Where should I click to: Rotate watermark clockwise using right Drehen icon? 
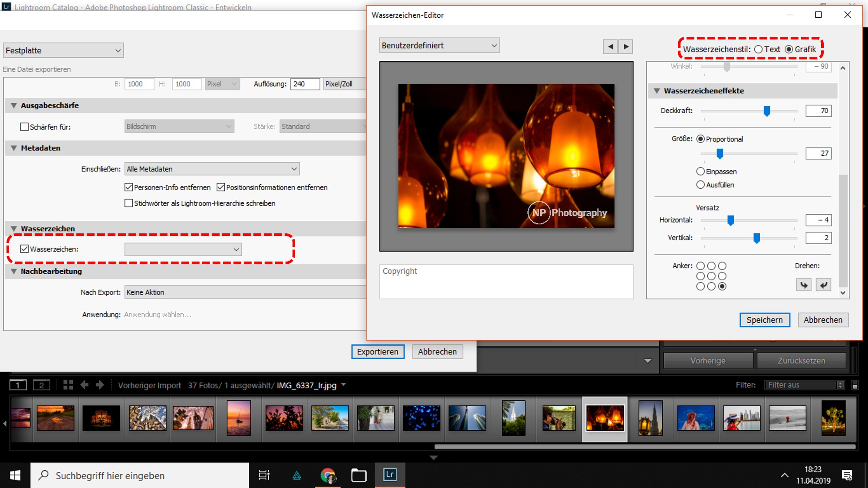click(x=823, y=285)
